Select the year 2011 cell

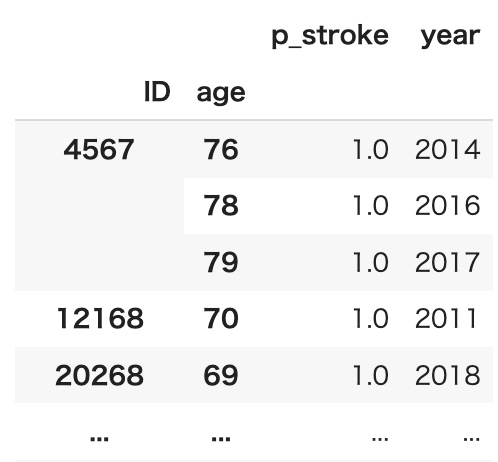coord(446,318)
